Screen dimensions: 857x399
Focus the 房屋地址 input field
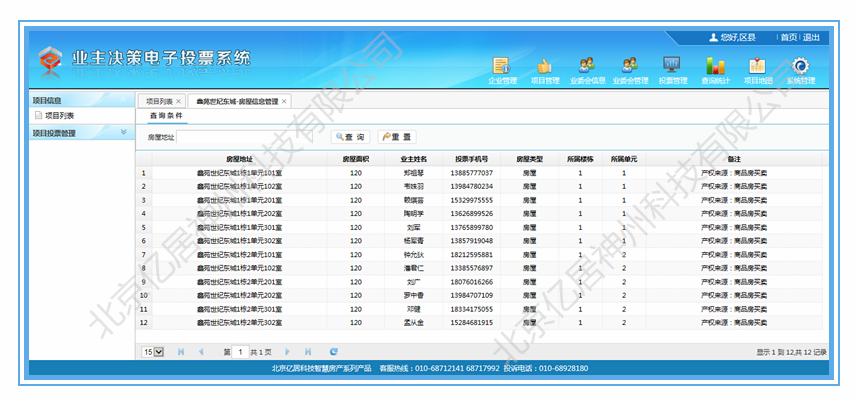(245, 137)
